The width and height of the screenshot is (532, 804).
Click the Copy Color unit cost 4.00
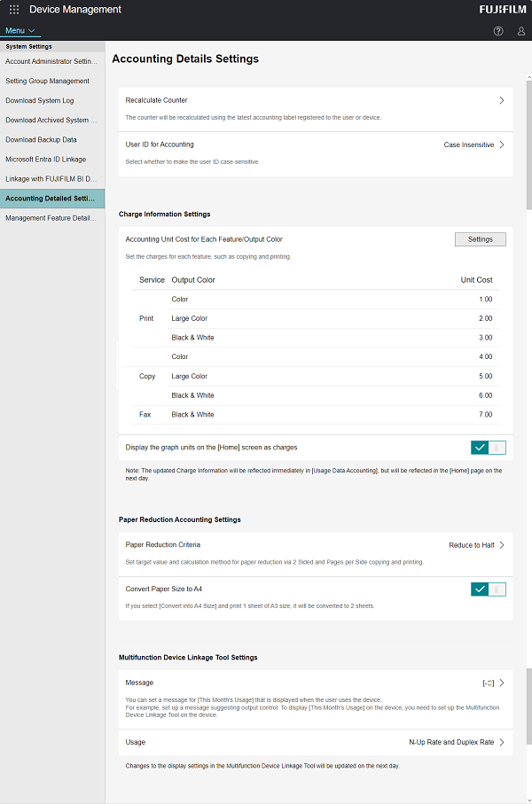click(485, 357)
